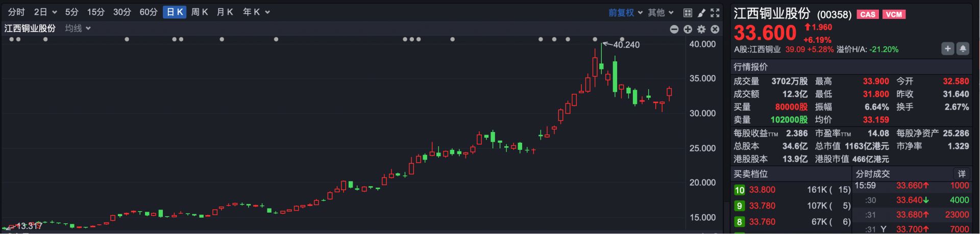The width and height of the screenshot is (980, 234).
Task: Switch to 60分 chart
Action: pos(149,12)
